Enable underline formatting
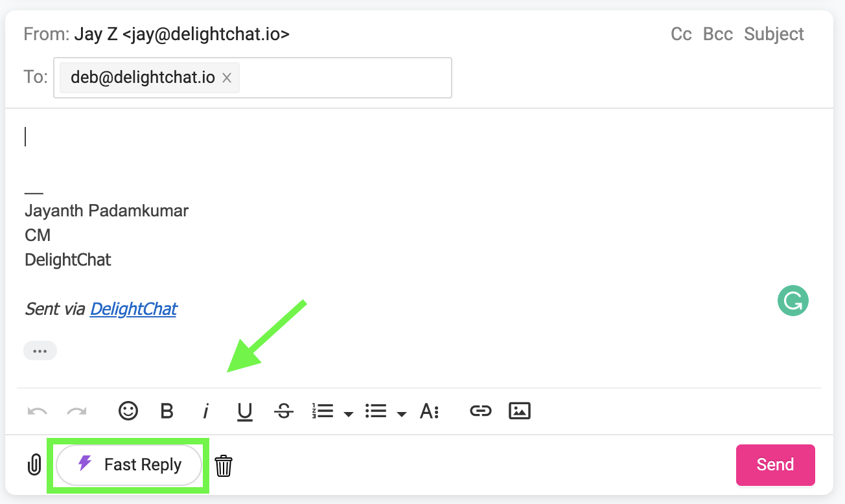This screenshot has width=845, height=504. [x=244, y=411]
